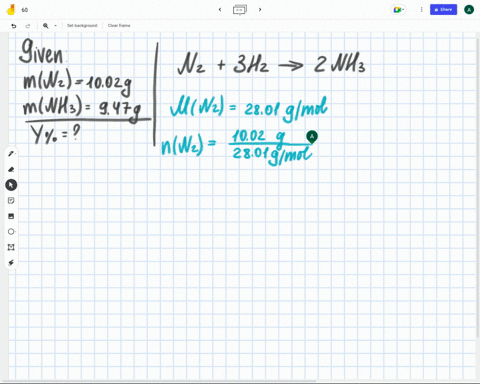Open the Google Meet call menu
This screenshot has width=480, height=384.
[398, 10]
